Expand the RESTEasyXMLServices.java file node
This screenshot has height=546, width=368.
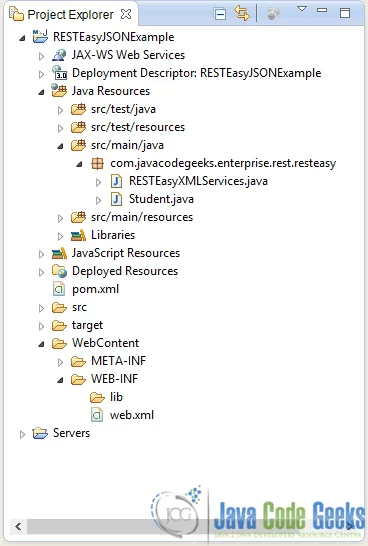pyautogui.click(x=99, y=182)
